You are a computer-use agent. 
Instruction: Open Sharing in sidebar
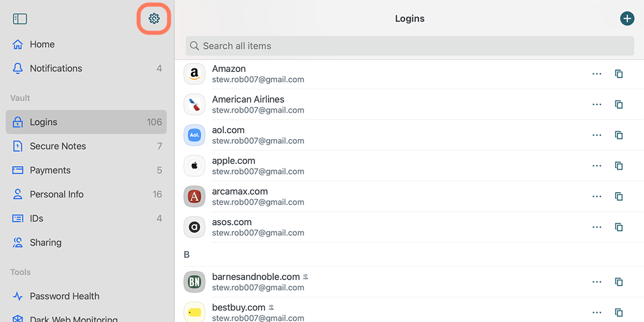click(x=86, y=243)
